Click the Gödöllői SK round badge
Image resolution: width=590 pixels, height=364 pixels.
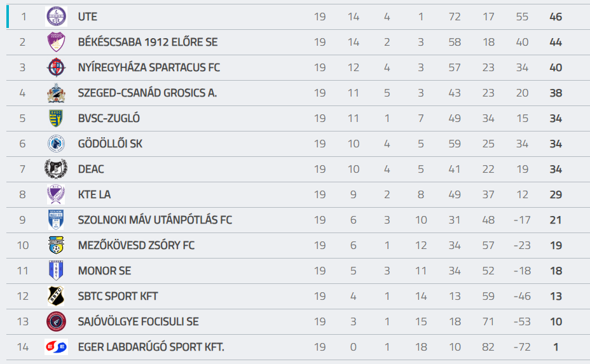coord(56,144)
